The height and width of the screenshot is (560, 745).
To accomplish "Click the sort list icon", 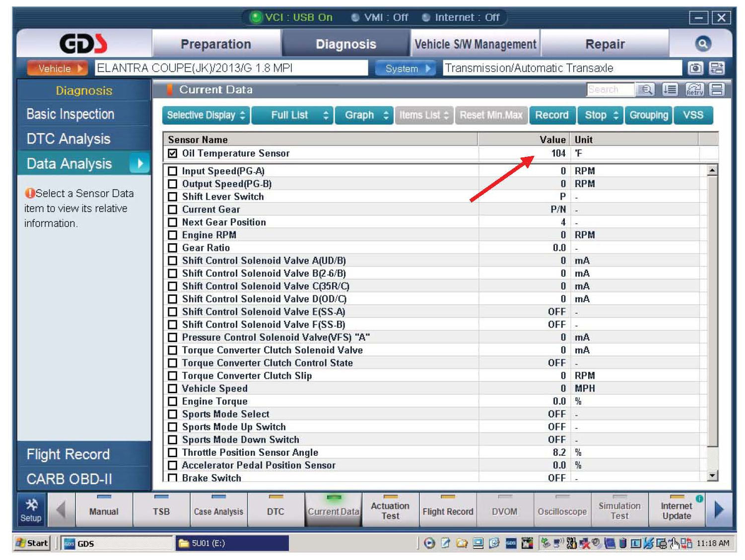I will click(x=670, y=89).
